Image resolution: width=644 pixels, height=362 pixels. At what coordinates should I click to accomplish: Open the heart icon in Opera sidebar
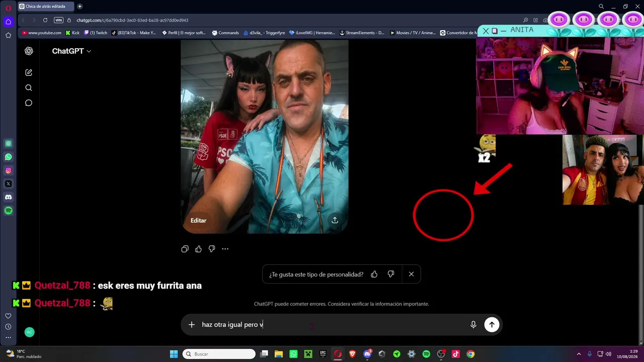pyautogui.click(x=8, y=316)
